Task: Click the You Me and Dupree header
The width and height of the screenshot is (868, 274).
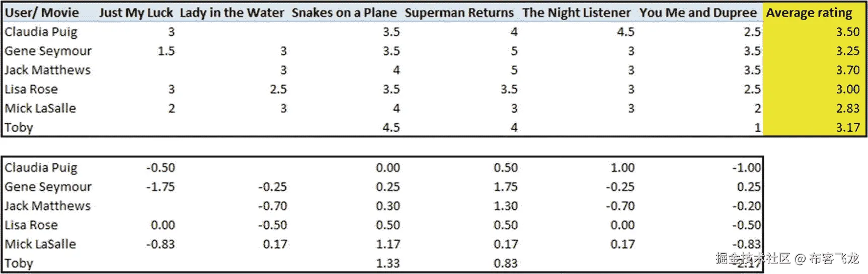Action: tap(698, 13)
